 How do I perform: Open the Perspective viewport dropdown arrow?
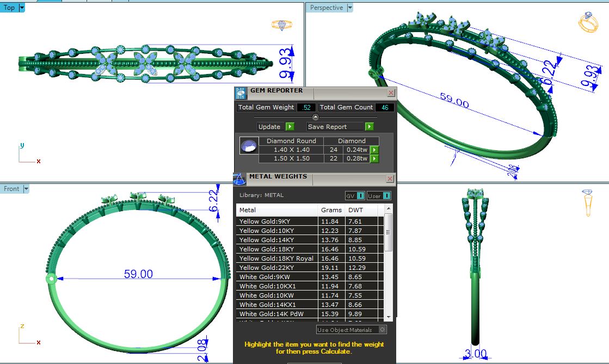click(350, 8)
